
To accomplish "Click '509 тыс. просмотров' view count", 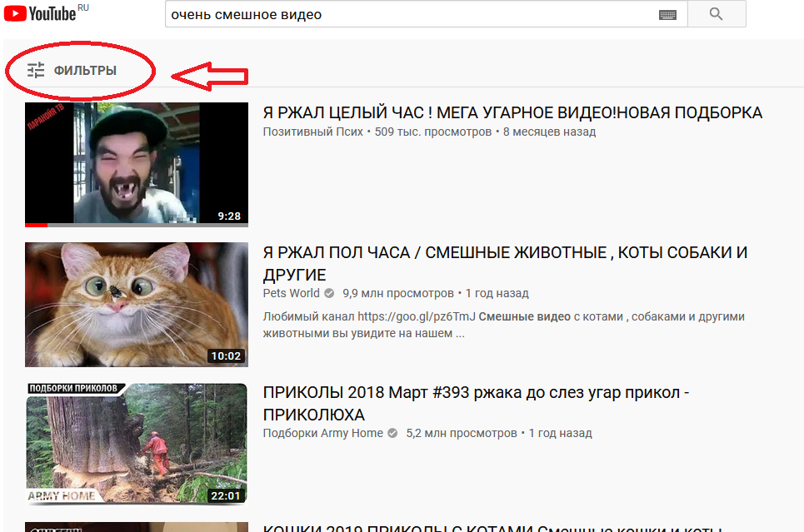I will pos(433,132).
